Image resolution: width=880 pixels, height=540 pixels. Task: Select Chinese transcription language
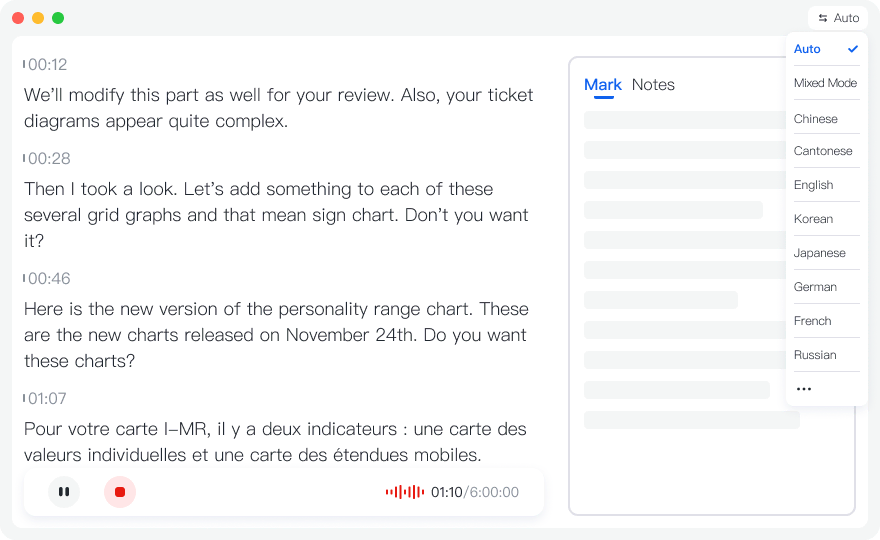816,118
